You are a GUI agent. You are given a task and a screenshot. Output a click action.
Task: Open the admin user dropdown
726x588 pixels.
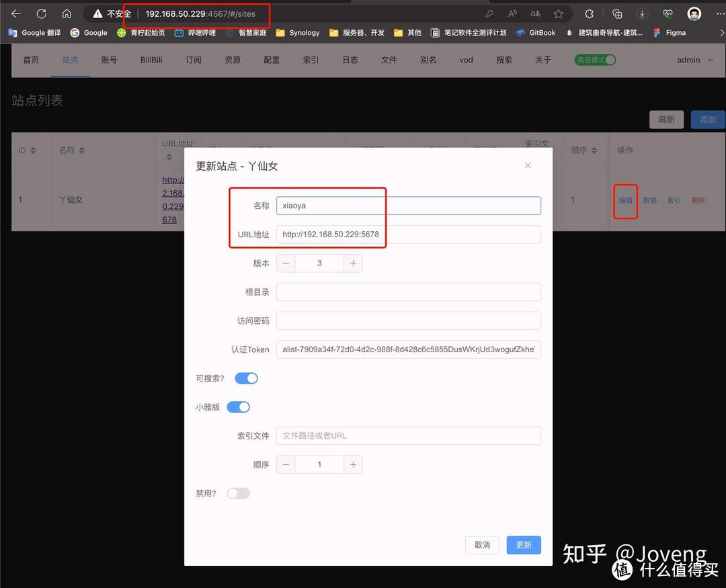point(695,60)
